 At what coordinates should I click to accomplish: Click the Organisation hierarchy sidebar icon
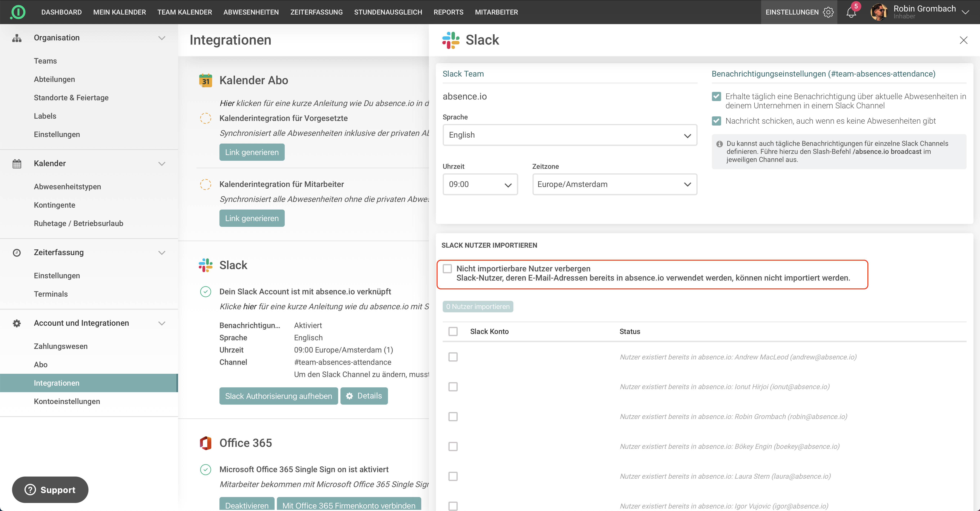[x=17, y=38]
